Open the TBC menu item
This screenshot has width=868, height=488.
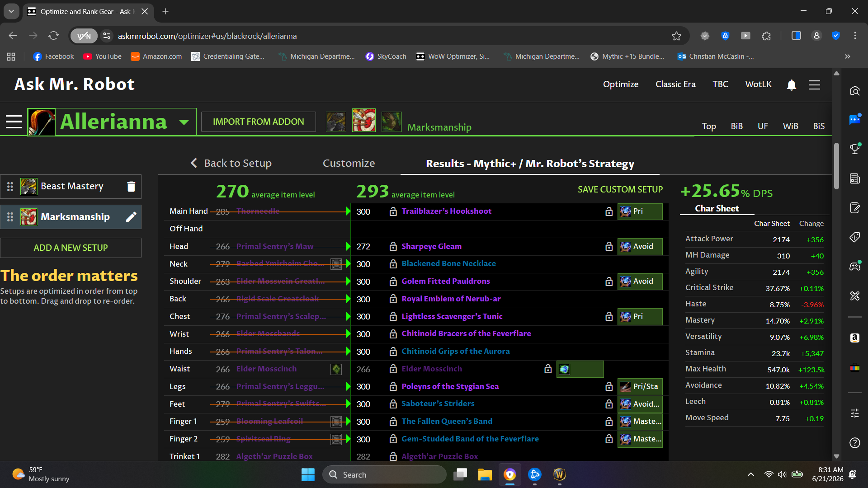click(x=720, y=84)
